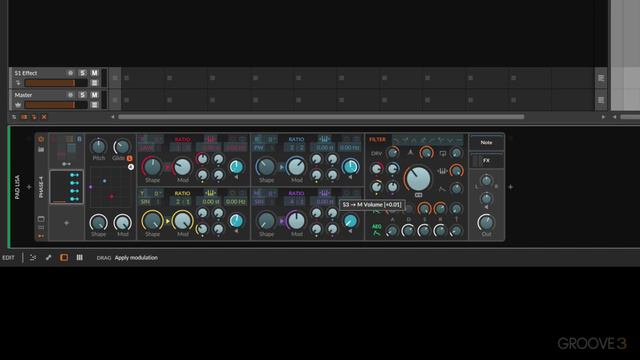
Task: Open the Master row menu at far right
Action: click(x=601, y=100)
